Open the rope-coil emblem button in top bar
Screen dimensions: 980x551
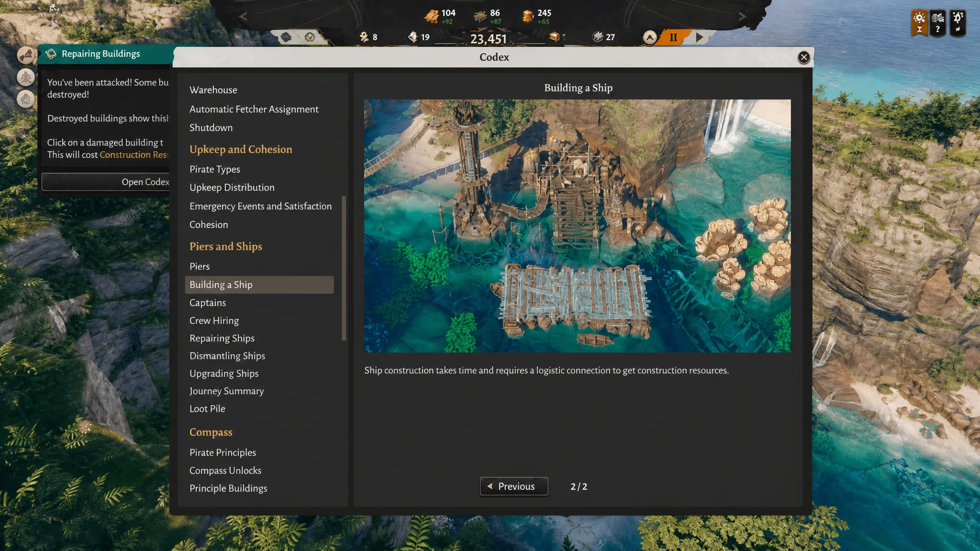point(310,37)
